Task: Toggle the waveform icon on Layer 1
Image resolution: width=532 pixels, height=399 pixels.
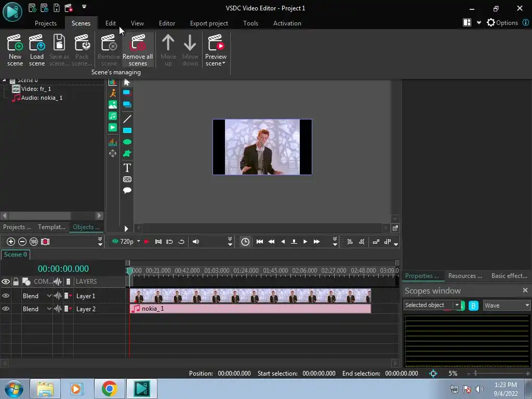Action: (58, 296)
